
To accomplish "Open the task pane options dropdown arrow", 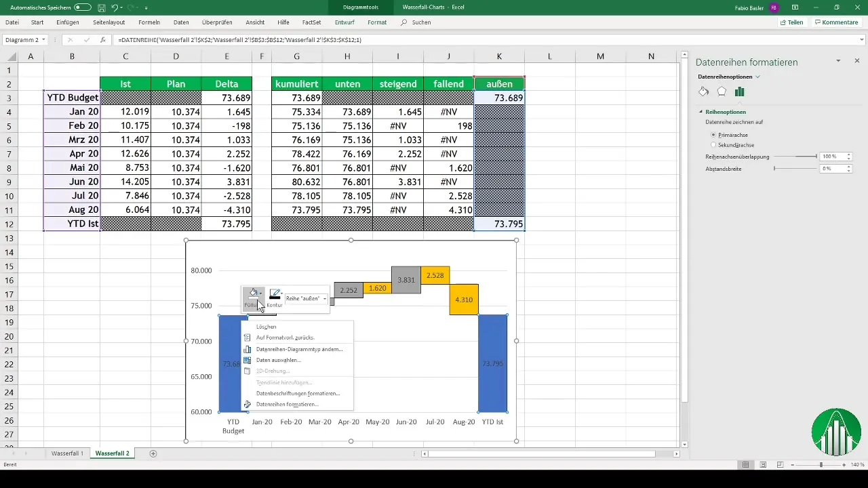I will 838,61.
